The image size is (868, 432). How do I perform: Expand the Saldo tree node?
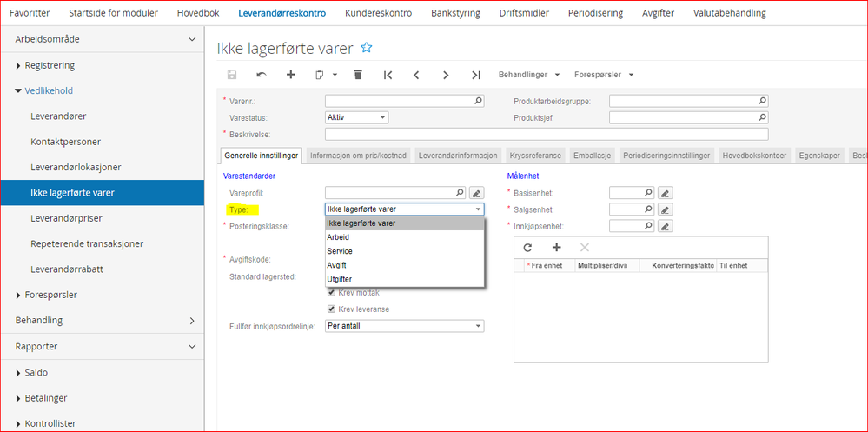click(18, 373)
